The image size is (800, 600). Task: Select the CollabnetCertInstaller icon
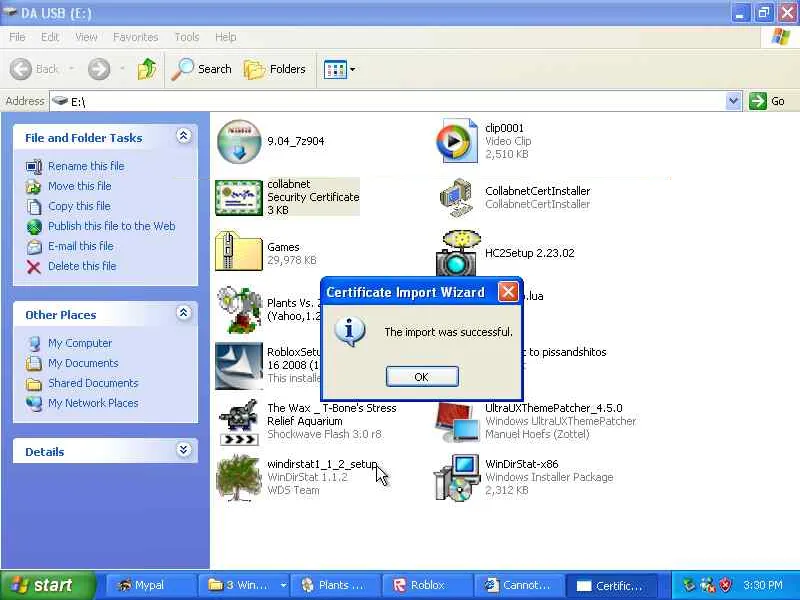tap(457, 197)
